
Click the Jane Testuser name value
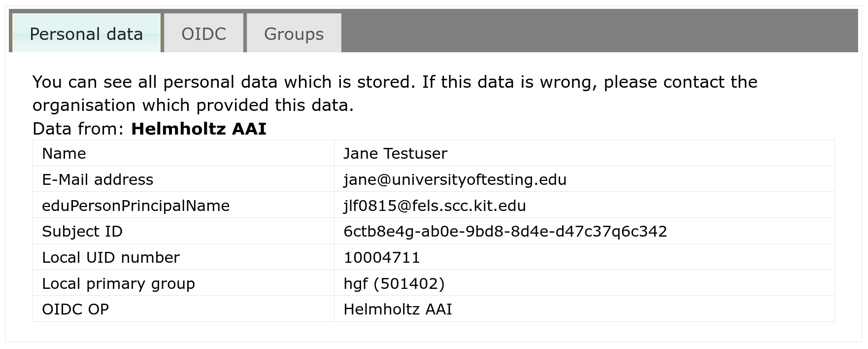point(395,153)
